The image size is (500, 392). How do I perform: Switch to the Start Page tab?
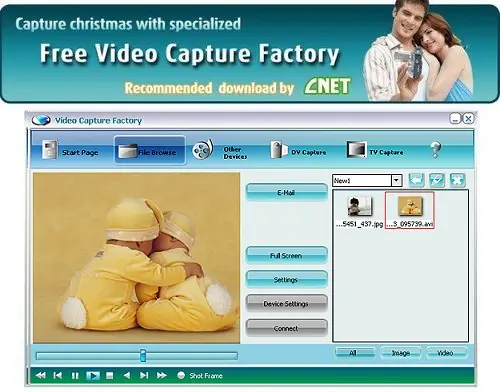point(70,150)
